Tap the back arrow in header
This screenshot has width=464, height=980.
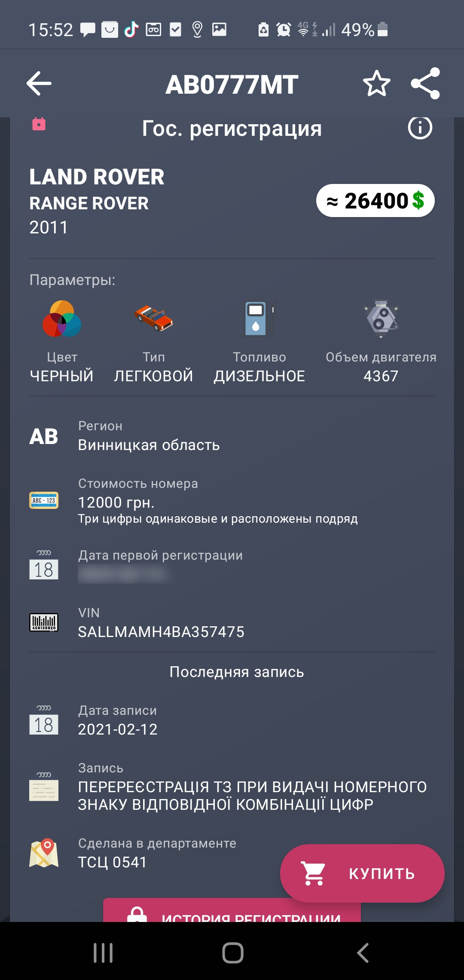point(39,83)
